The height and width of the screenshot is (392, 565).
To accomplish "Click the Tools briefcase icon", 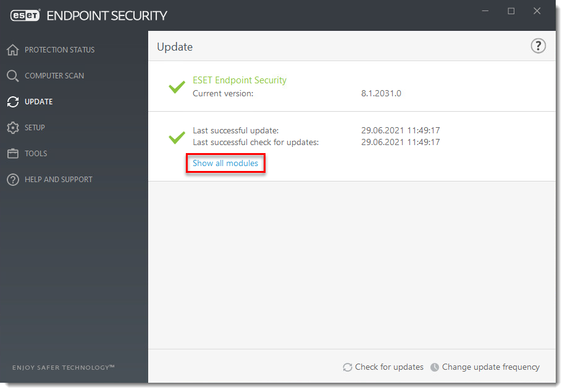I will [13, 154].
